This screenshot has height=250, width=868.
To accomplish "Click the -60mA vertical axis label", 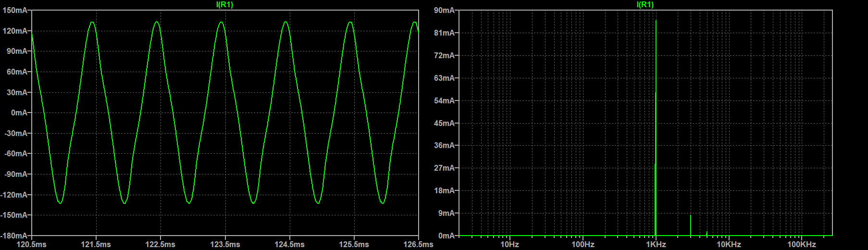I will pyautogui.click(x=16, y=153).
